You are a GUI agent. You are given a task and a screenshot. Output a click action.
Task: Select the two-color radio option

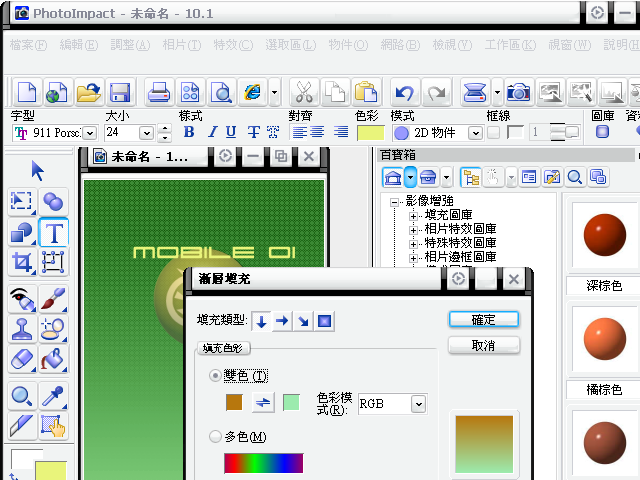215,375
